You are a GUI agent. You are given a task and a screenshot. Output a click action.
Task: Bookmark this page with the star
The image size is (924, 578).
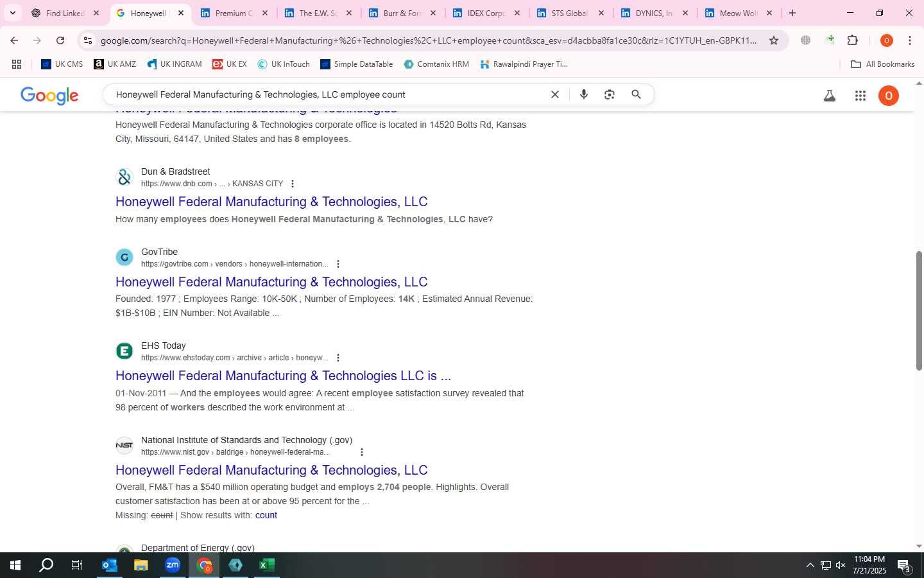tap(774, 40)
